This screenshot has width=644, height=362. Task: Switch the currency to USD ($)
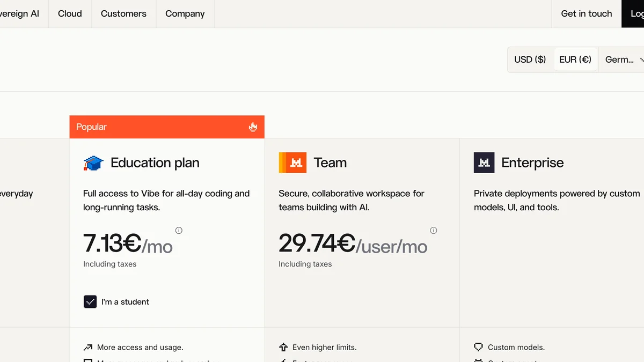point(530,60)
